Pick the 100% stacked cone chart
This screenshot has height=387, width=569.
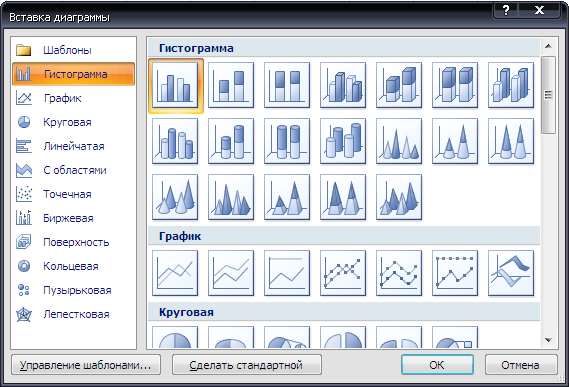(x=511, y=141)
